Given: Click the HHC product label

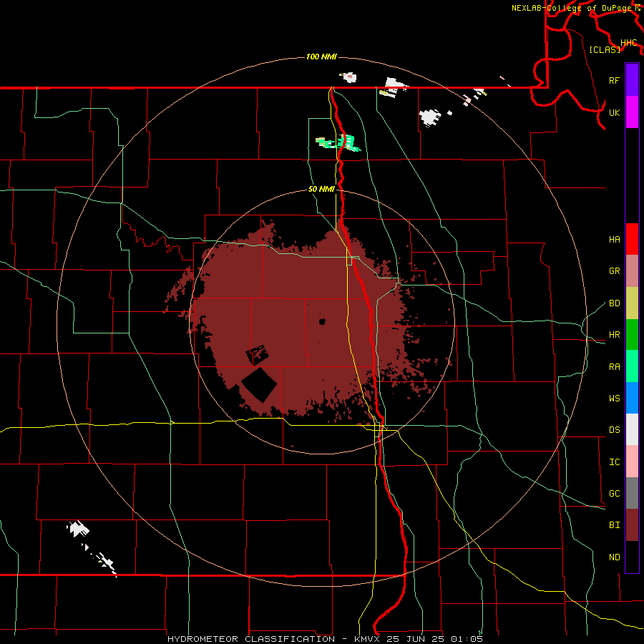Looking at the screenshot, I should (x=628, y=43).
